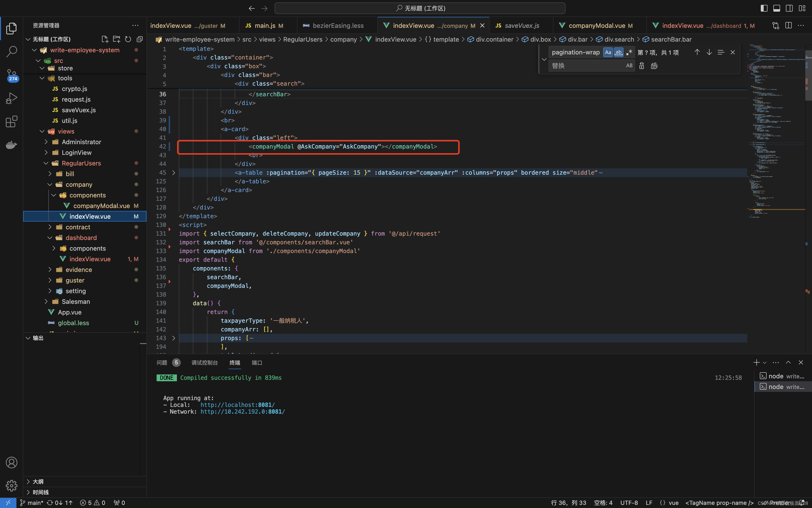Screen dimensions: 812x508
Task: Toggle Match Case in find widget
Action: point(608,52)
